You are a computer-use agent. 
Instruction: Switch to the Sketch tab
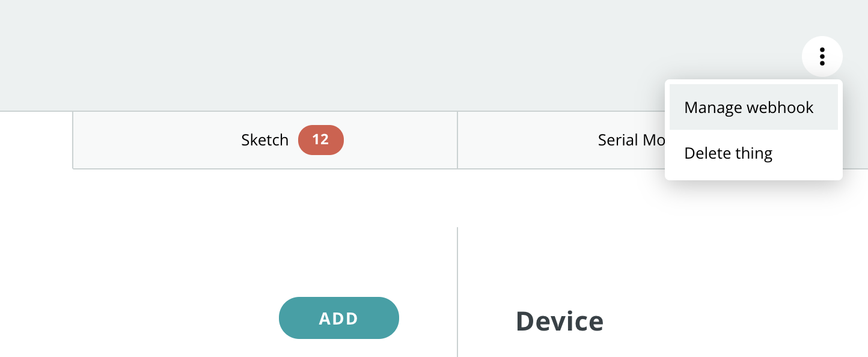265,140
